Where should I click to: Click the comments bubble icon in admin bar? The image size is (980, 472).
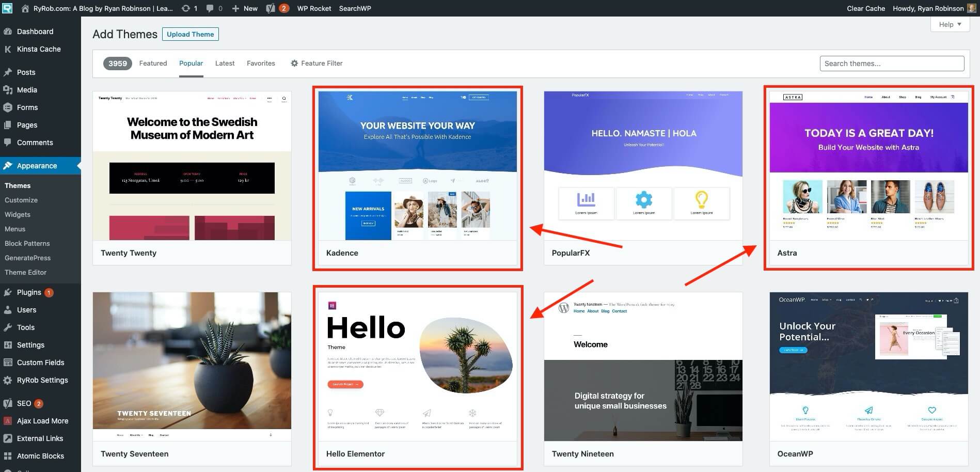209,8
